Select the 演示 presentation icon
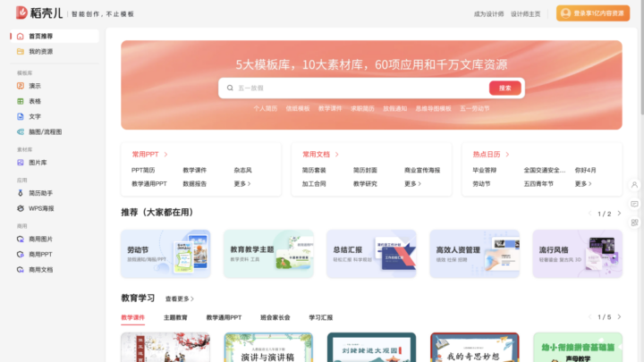 point(20,86)
